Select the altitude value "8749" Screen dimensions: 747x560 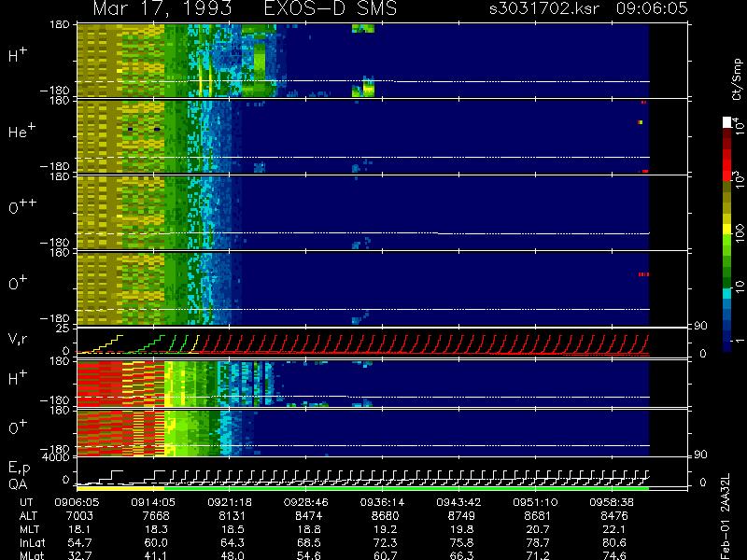pyautogui.click(x=461, y=516)
